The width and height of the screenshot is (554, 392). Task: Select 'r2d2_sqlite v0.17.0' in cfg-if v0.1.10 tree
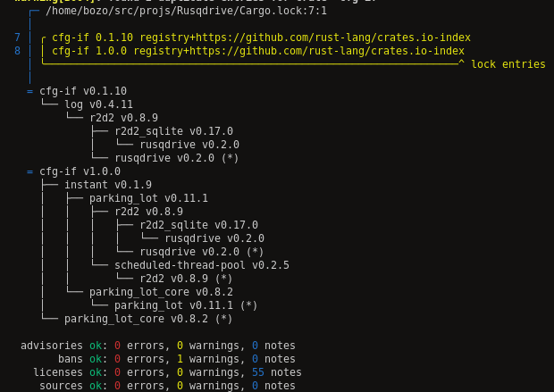(x=174, y=131)
